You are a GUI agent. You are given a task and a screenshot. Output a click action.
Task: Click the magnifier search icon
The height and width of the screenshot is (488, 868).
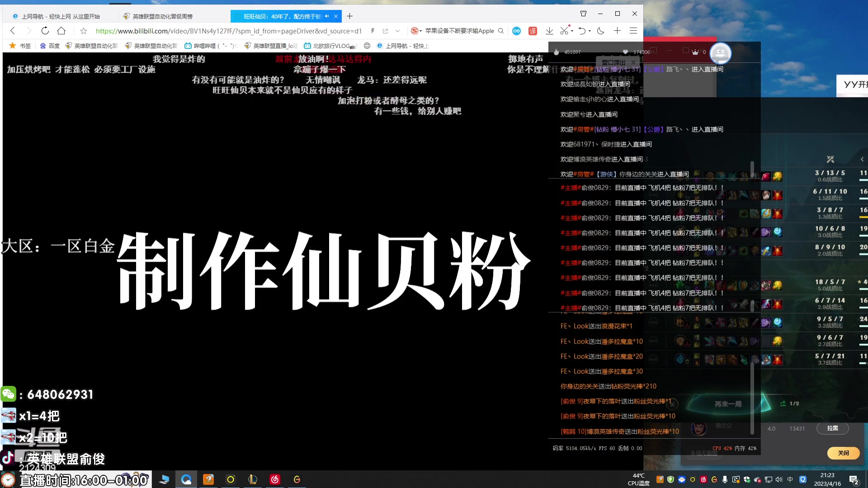pyautogui.click(x=501, y=31)
